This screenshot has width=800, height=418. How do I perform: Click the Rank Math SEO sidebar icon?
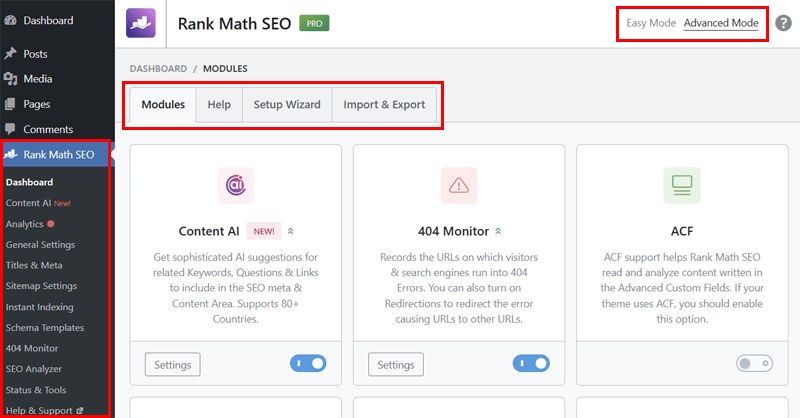tap(11, 154)
